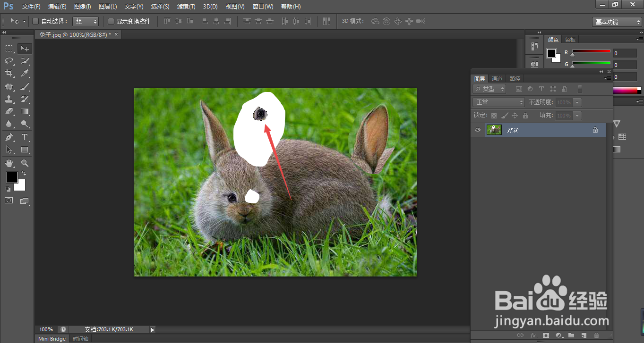Image resolution: width=644 pixels, height=343 pixels.
Task: Open the 基本功能 workspace dropdown
Action: (x=617, y=22)
